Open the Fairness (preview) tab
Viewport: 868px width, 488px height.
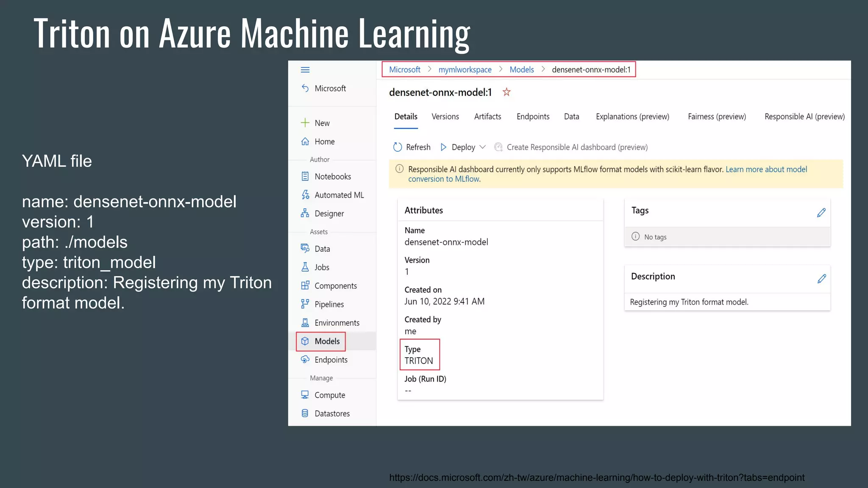point(717,116)
